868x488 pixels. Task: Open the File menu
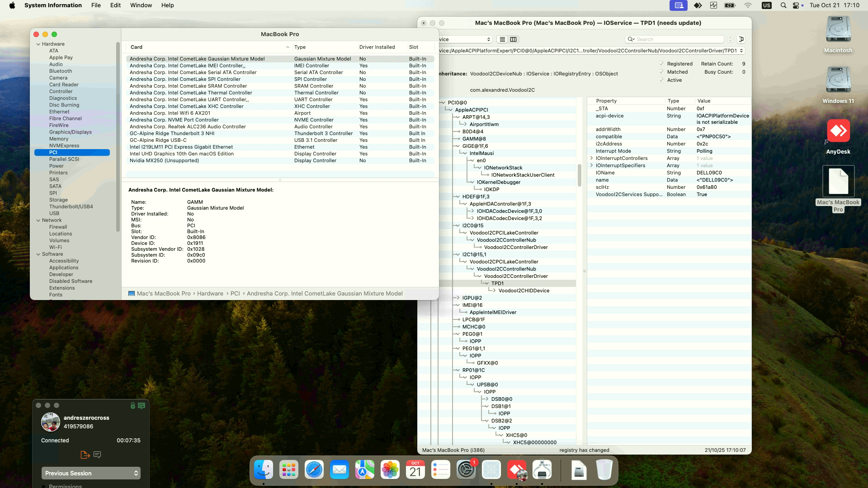click(x=96, y=5)
